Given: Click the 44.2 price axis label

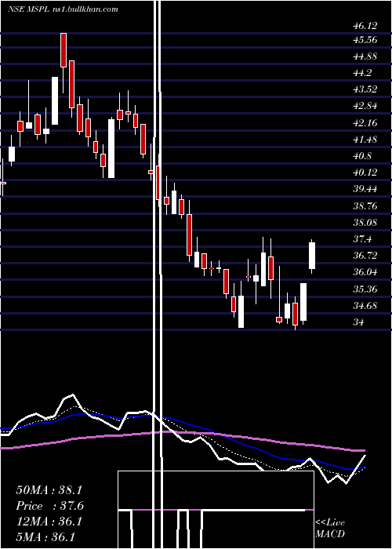Looking at the screenshot, I should (362, 73).
